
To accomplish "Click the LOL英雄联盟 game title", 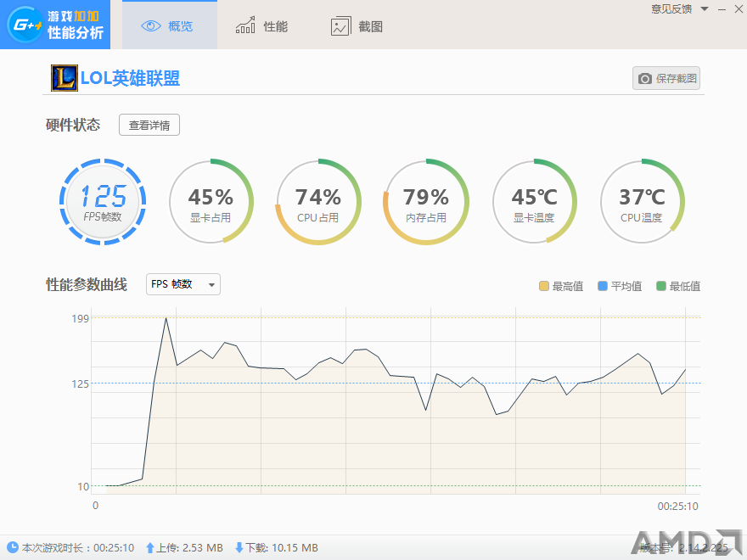I will click(x=130, y=78).
